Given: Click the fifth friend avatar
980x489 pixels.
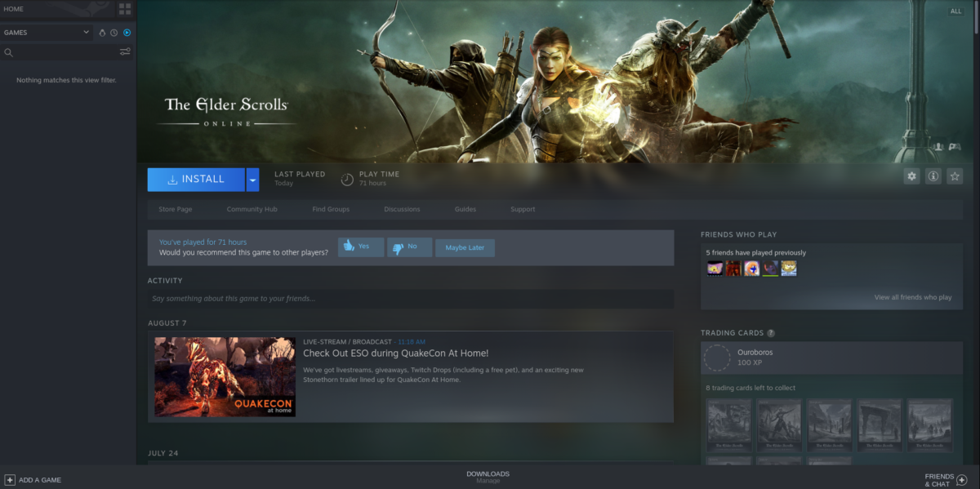Looking at the screenshot, I should (789, 269).
